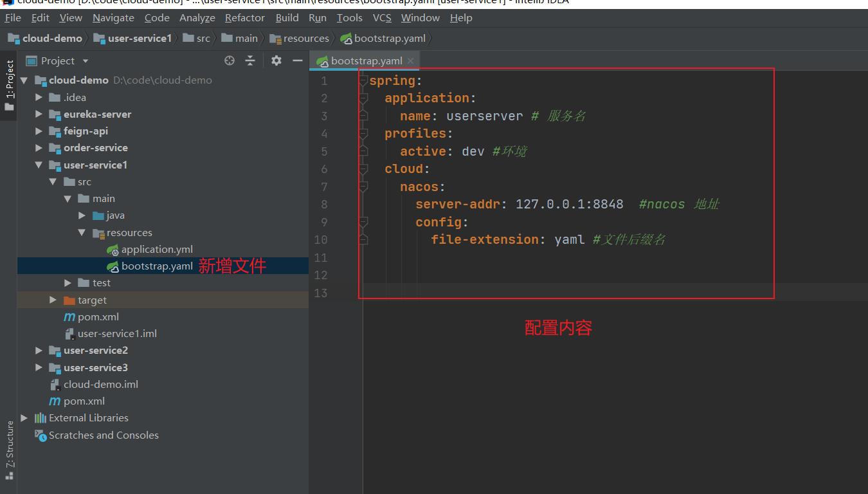868x494 pixels.
Task: Expand the feign-api module
Action: point(39,131)
